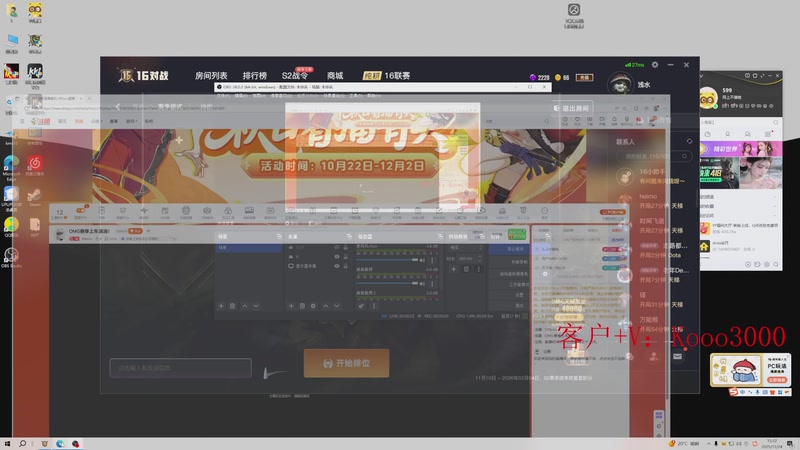The width and height of the screenshot is (800, 450).
Task: Launch Edge from taskbar
Action: [60, 444]
